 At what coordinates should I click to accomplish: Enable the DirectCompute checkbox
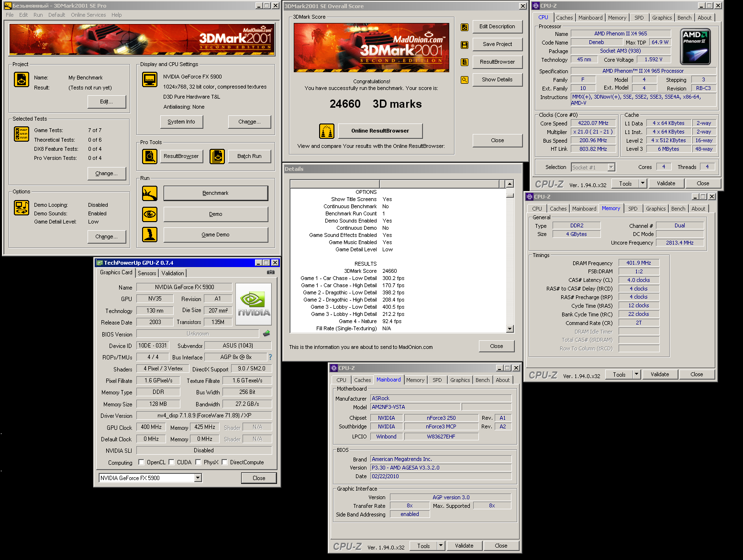coord(224,462)
